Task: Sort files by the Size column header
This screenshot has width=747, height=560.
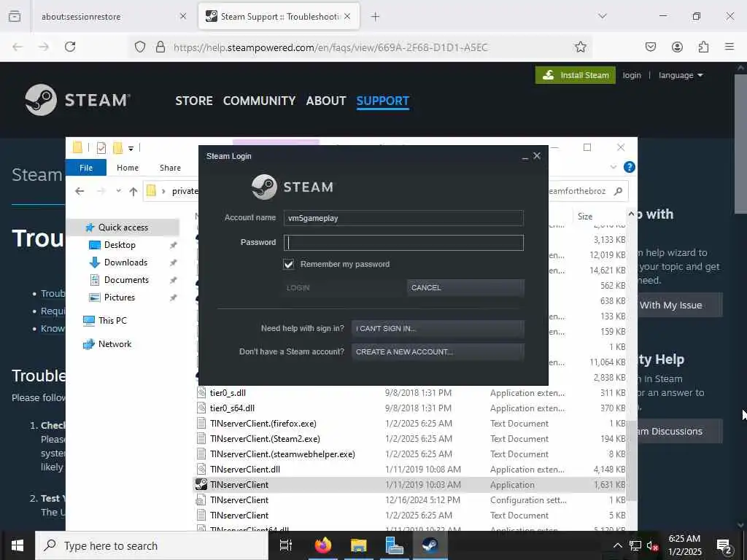Action: 585,216
